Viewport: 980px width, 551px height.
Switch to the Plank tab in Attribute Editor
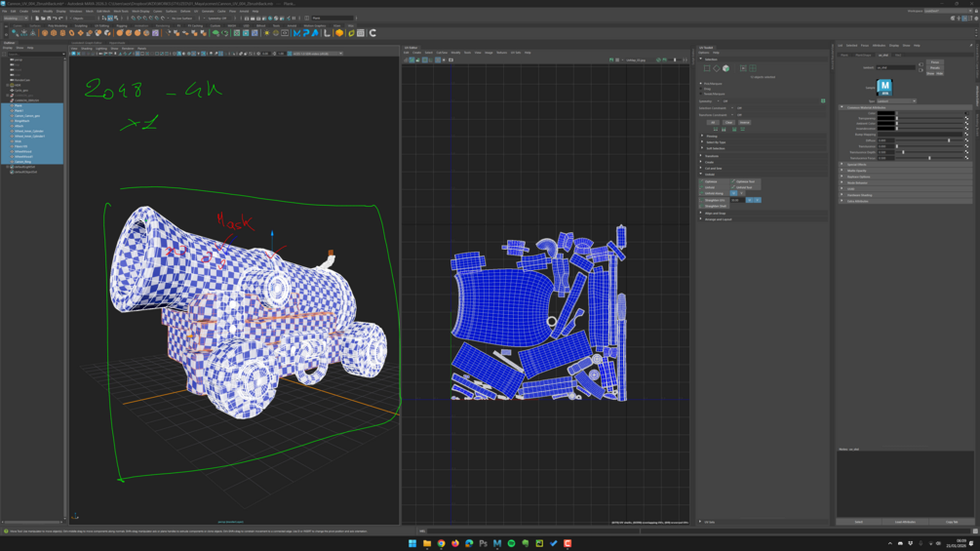click(x=844, y=55)
